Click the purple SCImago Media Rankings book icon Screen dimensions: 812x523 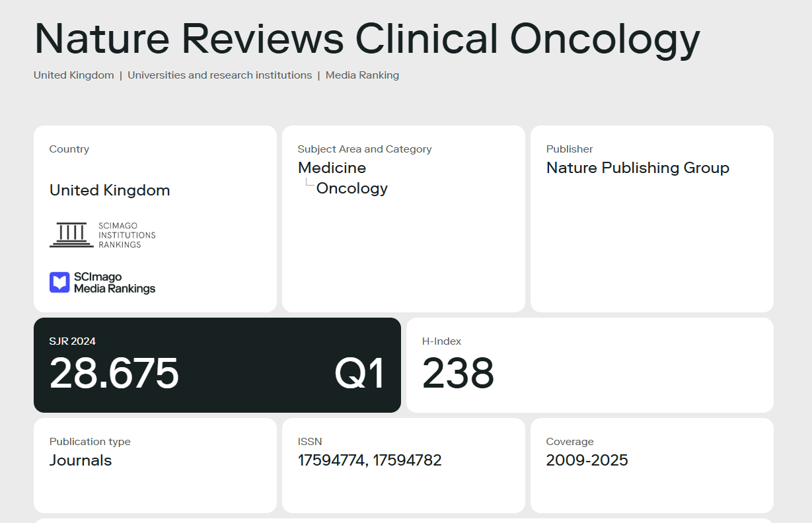(59, 283)
